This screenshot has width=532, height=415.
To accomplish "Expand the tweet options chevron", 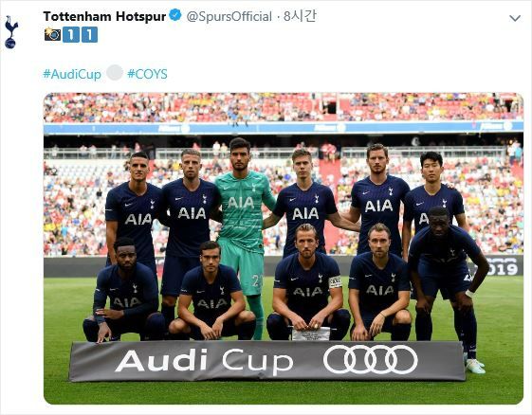I will pyautogui.click(x=515, y=18).
